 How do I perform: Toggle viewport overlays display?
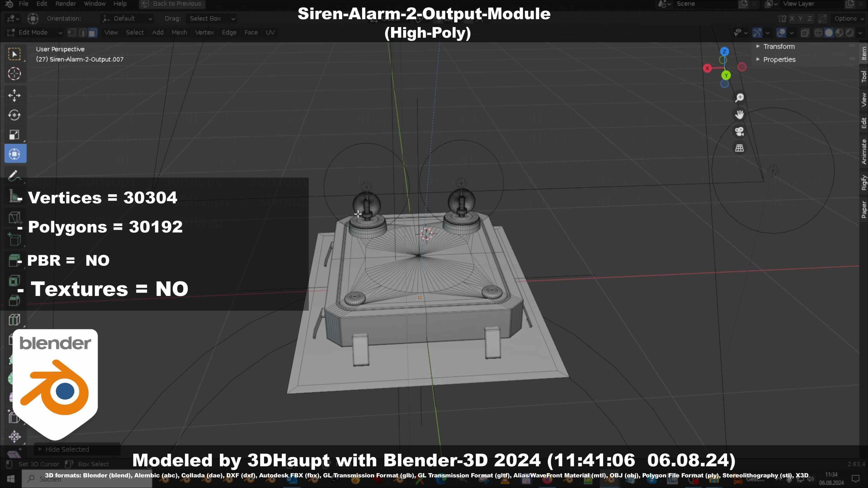tap(781, 33)
